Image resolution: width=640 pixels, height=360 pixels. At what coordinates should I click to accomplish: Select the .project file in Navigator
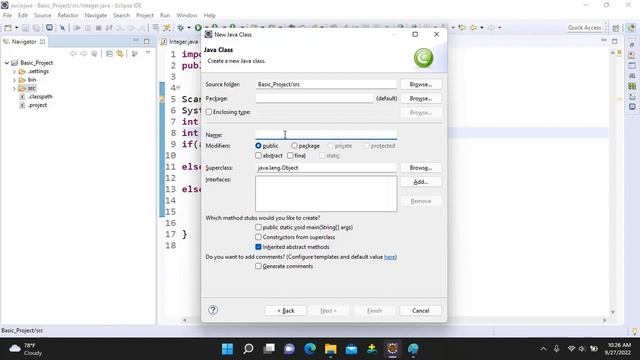37,105
